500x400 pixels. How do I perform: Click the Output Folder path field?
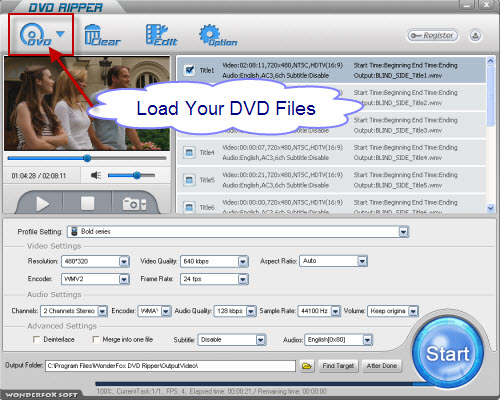(x=170, y=366)
